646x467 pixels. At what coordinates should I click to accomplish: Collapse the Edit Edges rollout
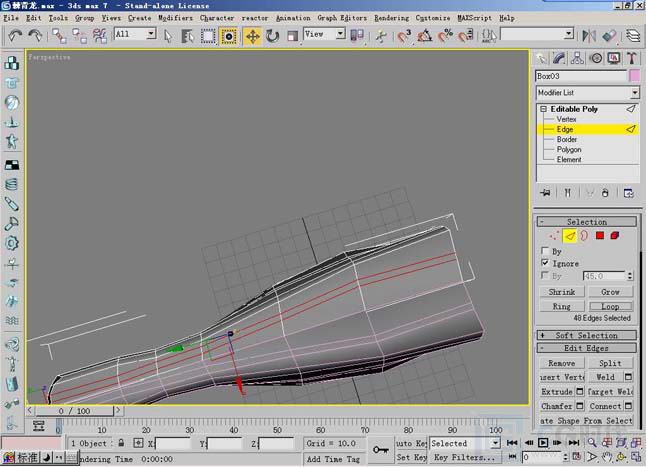tap(587, 348)
